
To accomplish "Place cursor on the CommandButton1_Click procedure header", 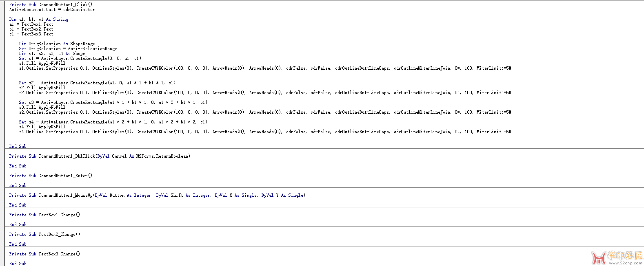I will click(51, 4).
